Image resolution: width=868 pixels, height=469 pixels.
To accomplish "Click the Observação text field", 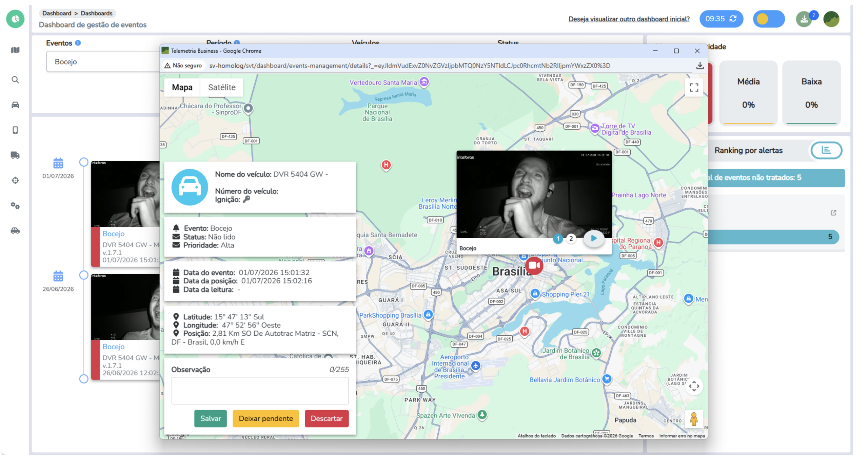I will tap(260, 390).
